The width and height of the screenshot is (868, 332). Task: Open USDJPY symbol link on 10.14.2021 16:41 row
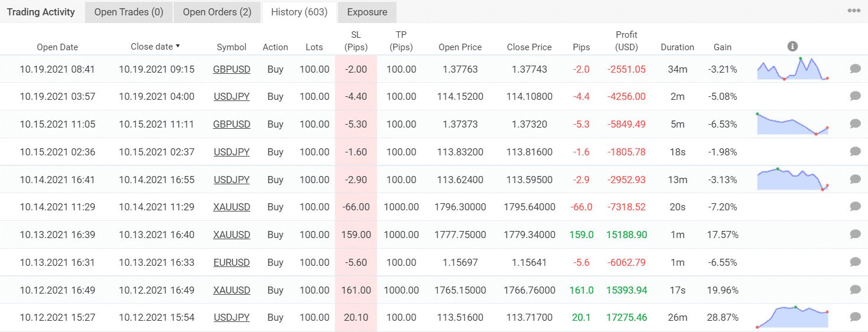[x=232, y=179]
